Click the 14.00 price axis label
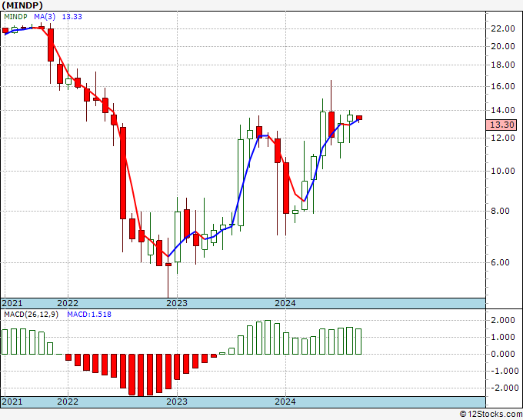This screenshot has width=523, height=420. 503,110
